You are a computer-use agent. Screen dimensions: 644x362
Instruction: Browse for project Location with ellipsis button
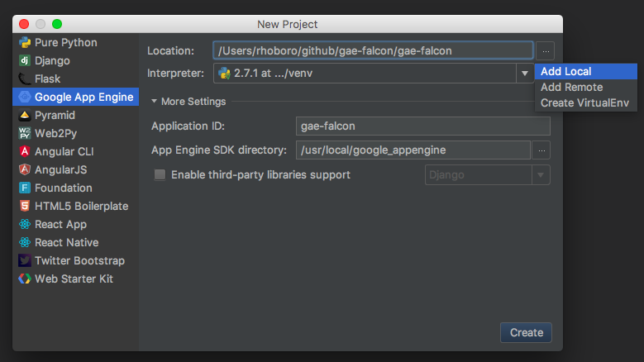[546, 51]
